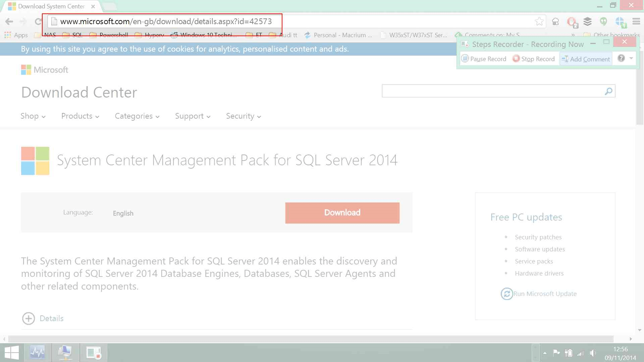Click the green pin extension icon
The image size is (644, 362).
(603, 21)
